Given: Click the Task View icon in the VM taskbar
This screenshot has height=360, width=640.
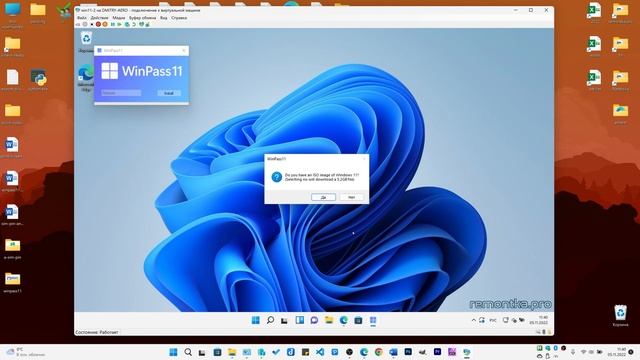Looking at the screenshot, I should click(284, 320).
